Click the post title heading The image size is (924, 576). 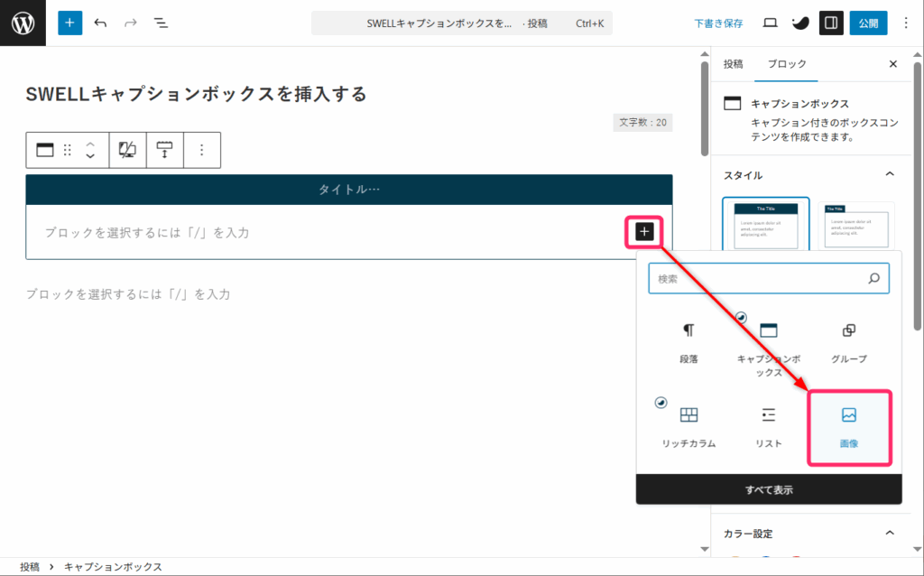click(196, 94)
